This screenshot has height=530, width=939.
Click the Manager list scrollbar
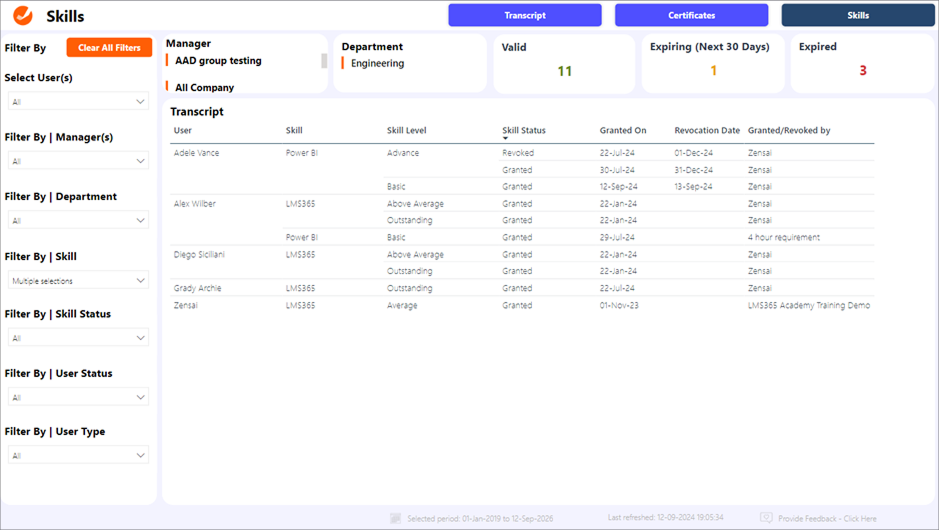tap(323, 61)
